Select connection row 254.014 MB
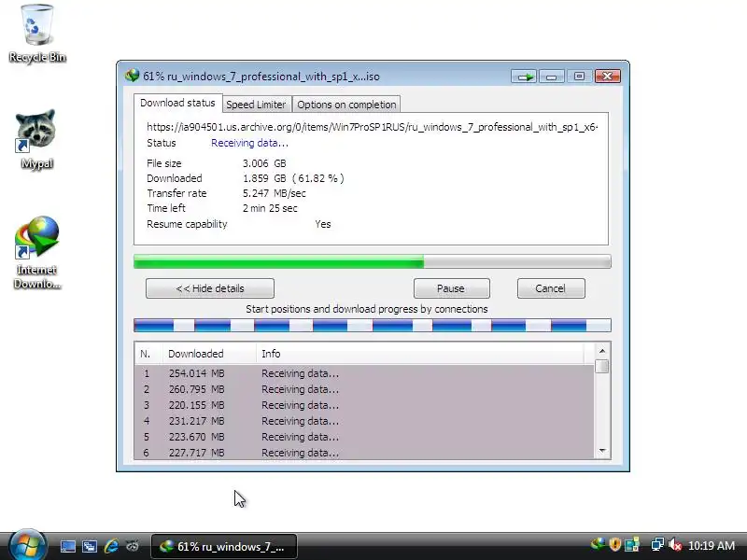The width and height of the screenshot is (747, 560). (364, 373)
